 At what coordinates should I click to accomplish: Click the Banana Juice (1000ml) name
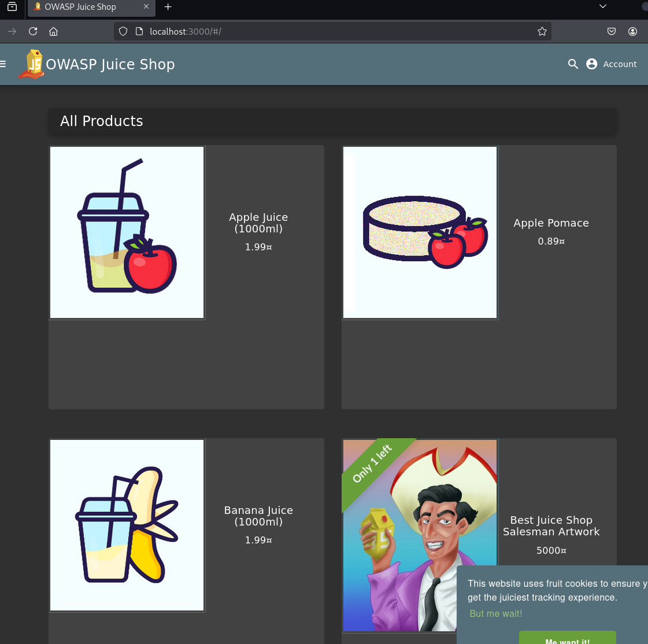point(259,516)
